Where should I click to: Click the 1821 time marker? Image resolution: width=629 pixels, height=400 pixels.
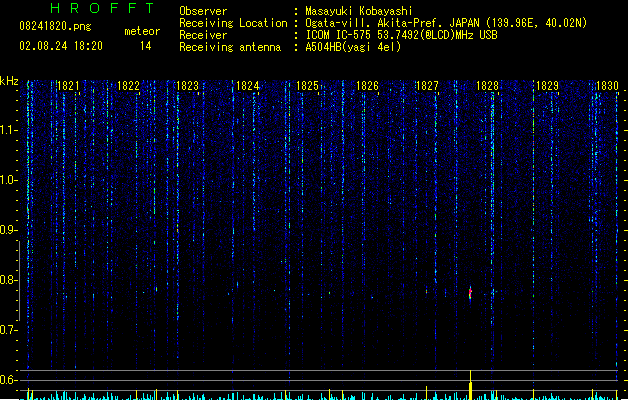tap(68, 86)
